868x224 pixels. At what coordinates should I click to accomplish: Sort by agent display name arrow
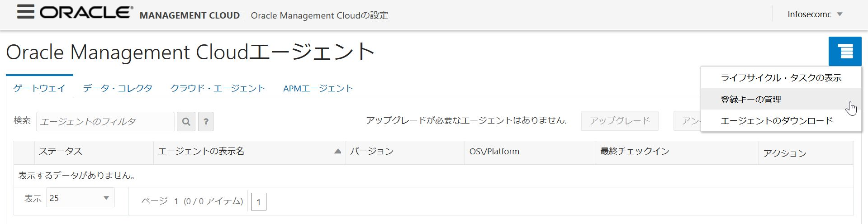click(x=337, y=151)
